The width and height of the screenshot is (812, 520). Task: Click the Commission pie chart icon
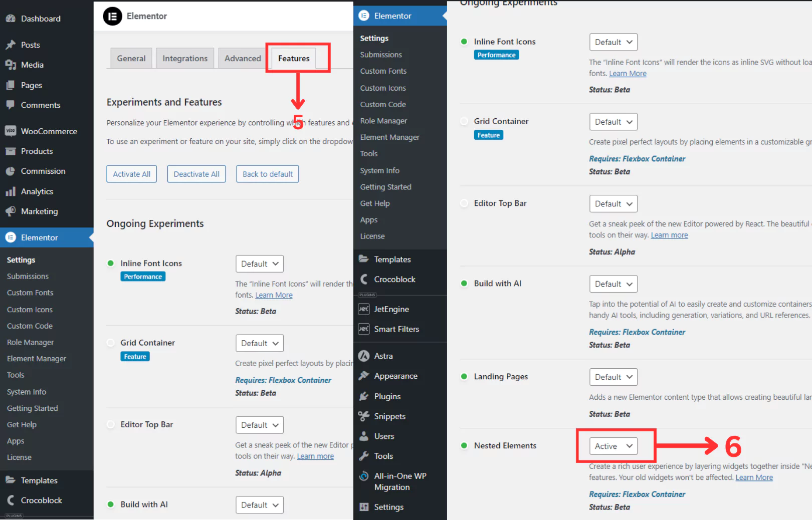pos(11,171)
